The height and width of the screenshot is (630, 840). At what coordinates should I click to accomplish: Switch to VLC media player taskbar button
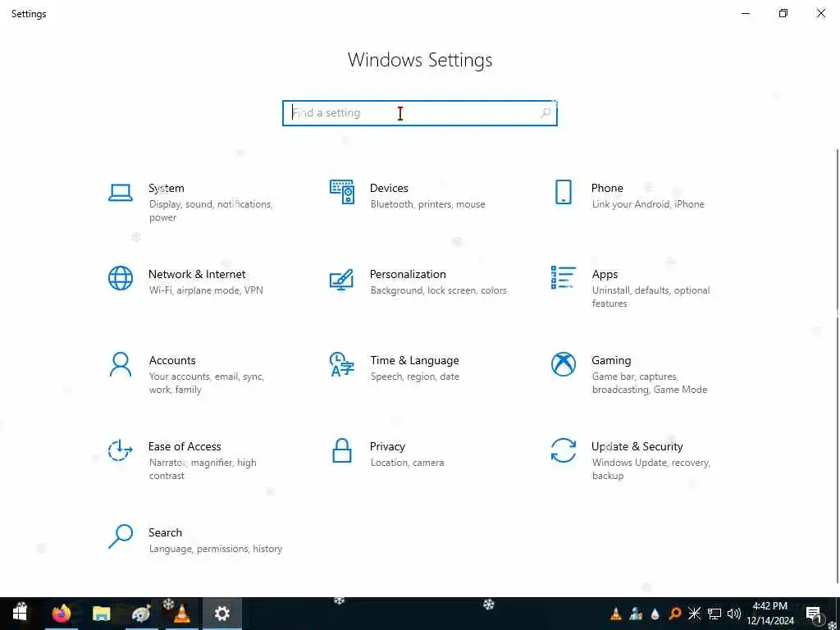181,613
